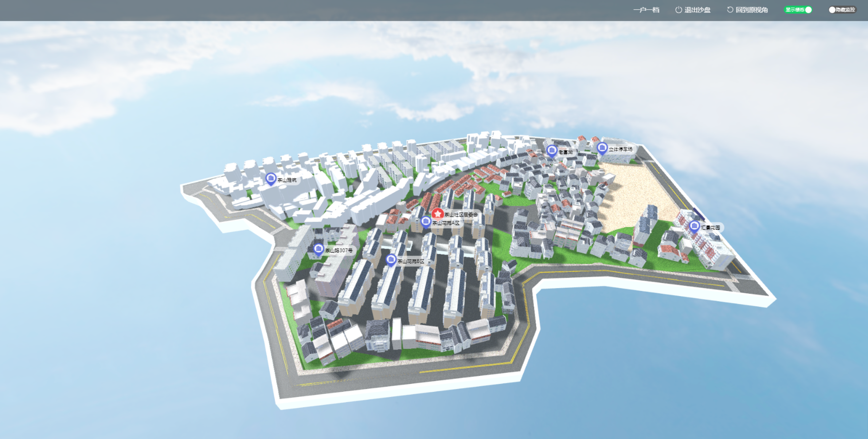
Task: Click the 立体停车场 text label
Action: [620, 149]
